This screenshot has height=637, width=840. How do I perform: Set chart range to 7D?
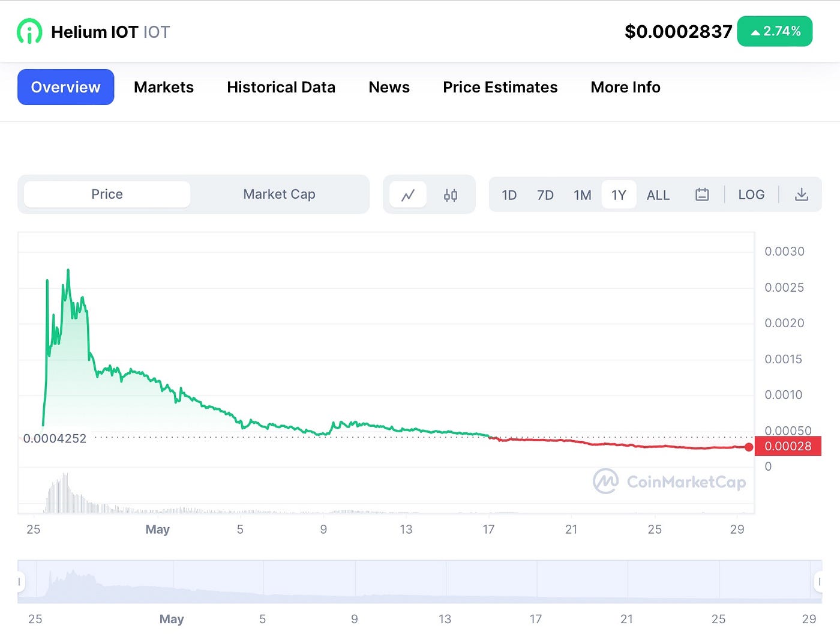(x=545, y=195)
